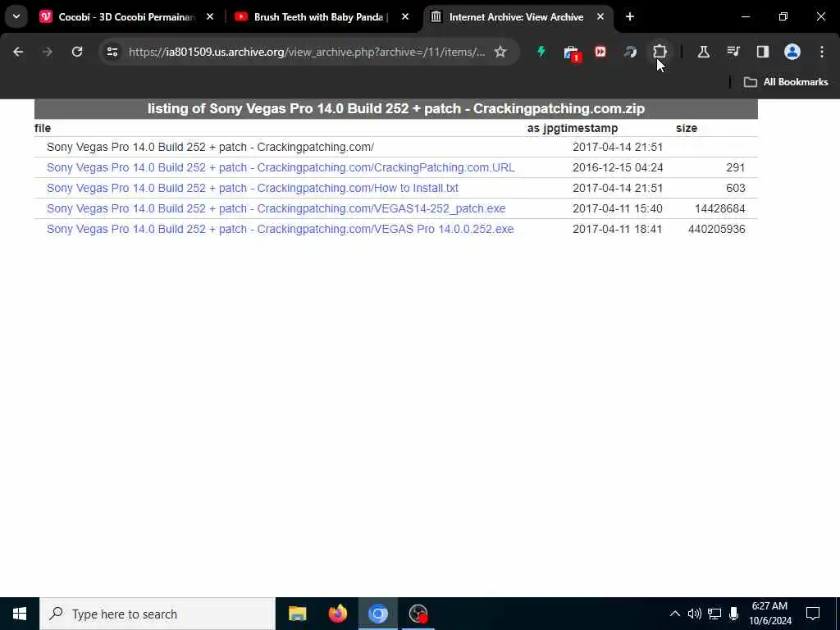Screen dimensions: 840x630
Task: Open File Explorer from the taskbar
Action: click(297, 614)
